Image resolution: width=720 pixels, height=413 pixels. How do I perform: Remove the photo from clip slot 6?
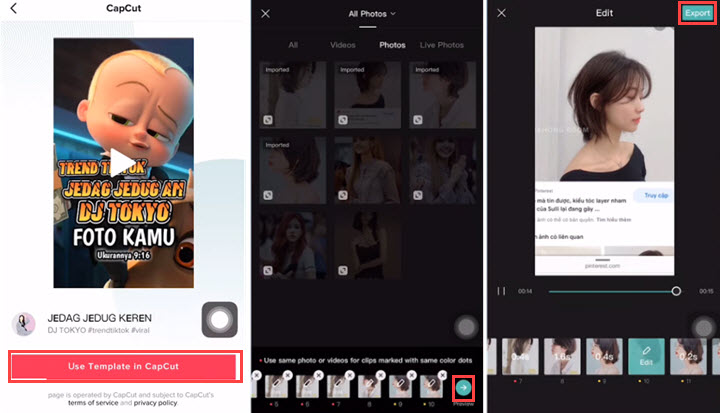[x=319, y=375]
